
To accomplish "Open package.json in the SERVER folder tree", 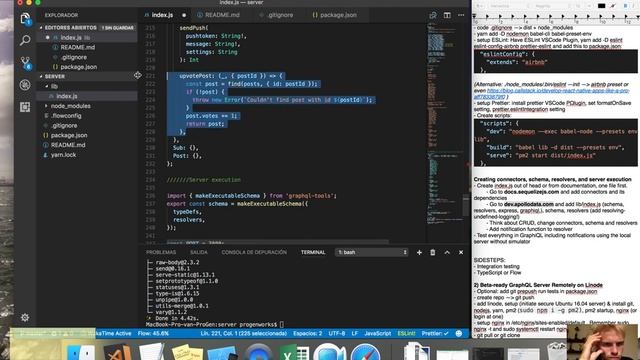I will click(x=88, y=136).
